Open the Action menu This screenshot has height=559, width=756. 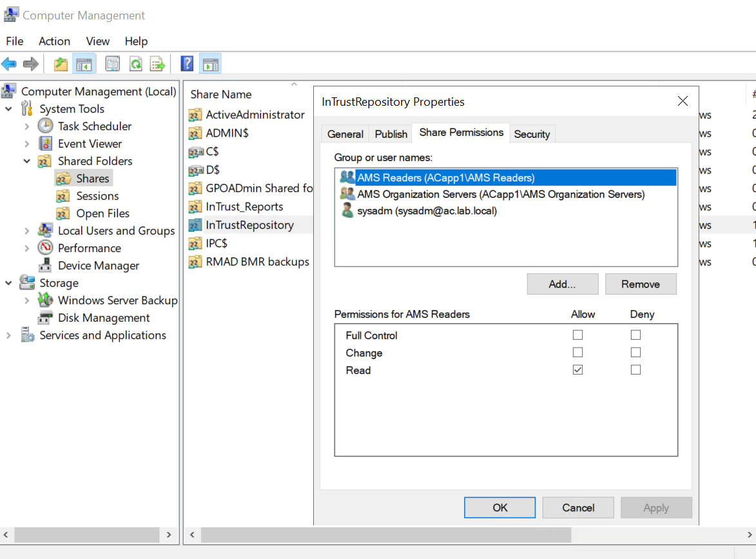click(55, 41)
